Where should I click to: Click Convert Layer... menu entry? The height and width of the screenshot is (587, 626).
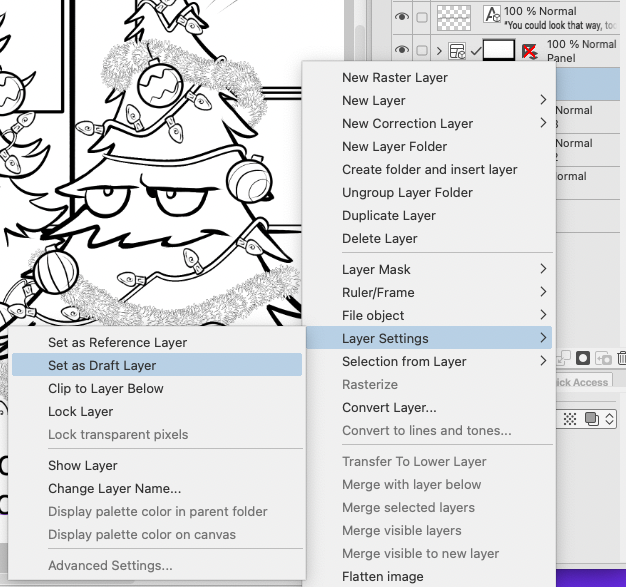(x=389, y=407)
